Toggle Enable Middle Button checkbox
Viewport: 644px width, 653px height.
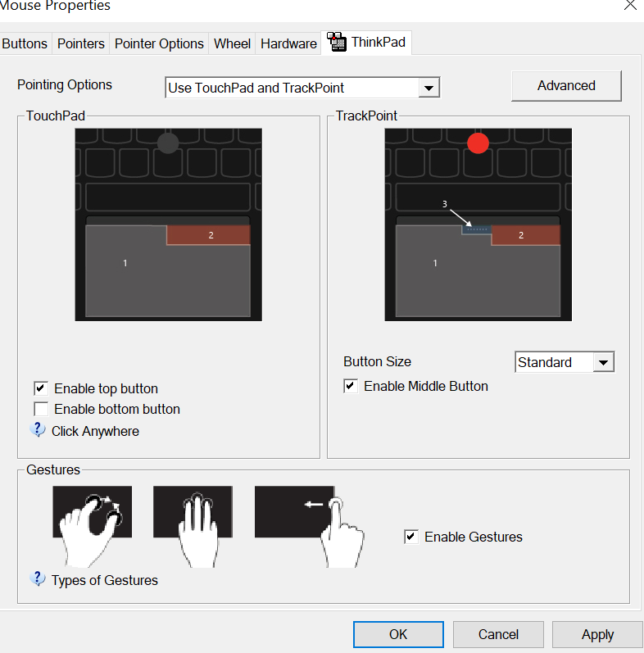(x=351, y=386)
